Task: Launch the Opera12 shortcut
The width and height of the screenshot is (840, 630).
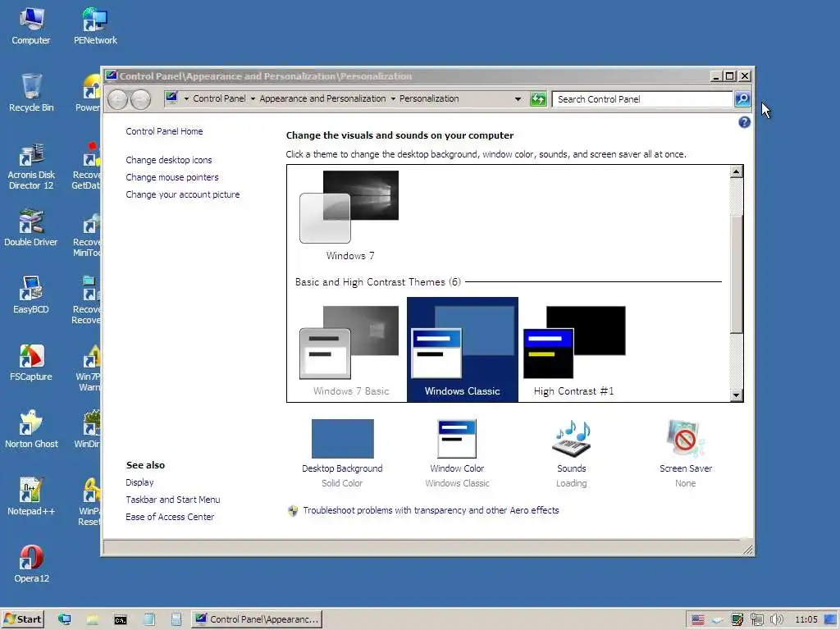Action: (x=31, y=564)
